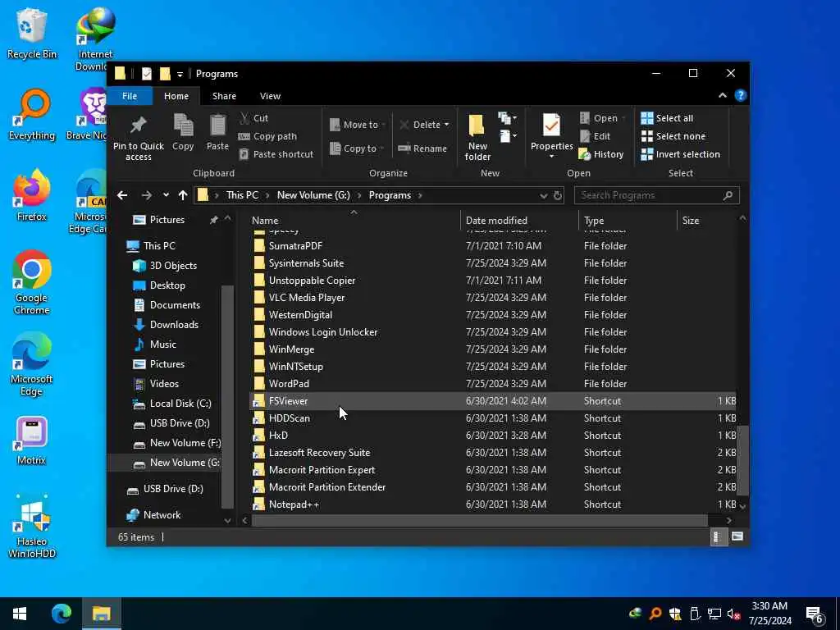This screenshot has width=840, height=630.
Task: Click Edit in the Open group
Action: click(595, 136)
